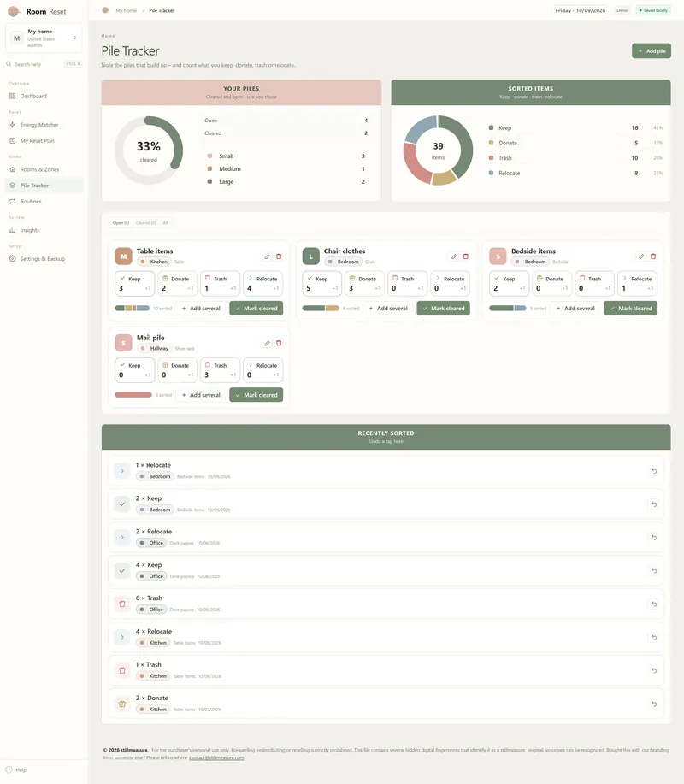Undo the 1 × Relocate Bedroom entry

[653, 470]
